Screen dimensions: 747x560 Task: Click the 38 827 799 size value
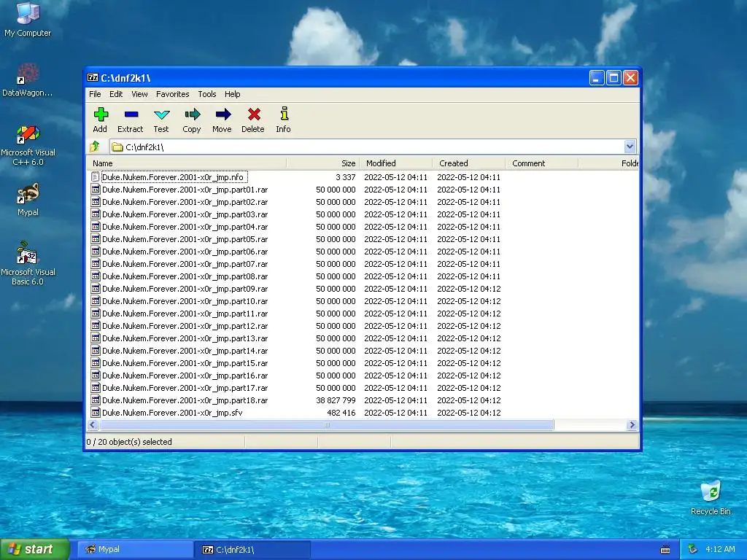[x=336, y=400]
